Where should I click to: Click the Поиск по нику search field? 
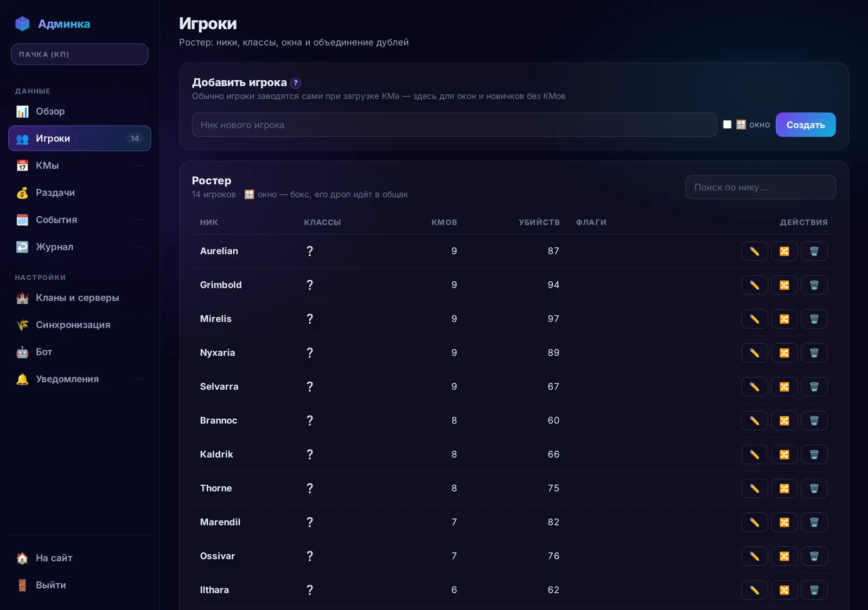point(761,187)
